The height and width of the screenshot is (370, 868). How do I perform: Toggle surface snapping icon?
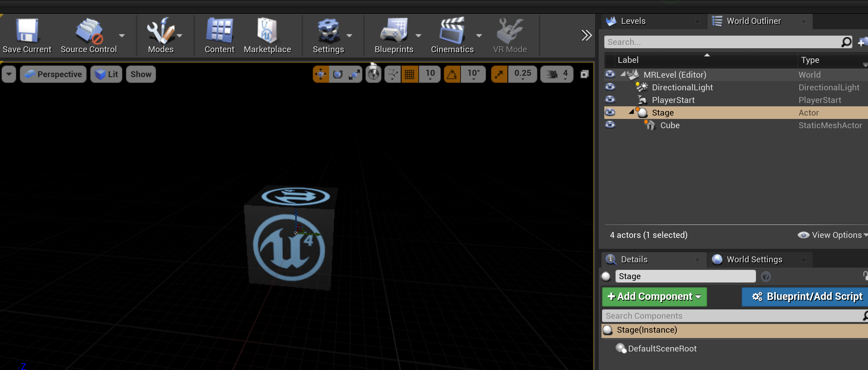pyautogui.click(x=393, y=74)
